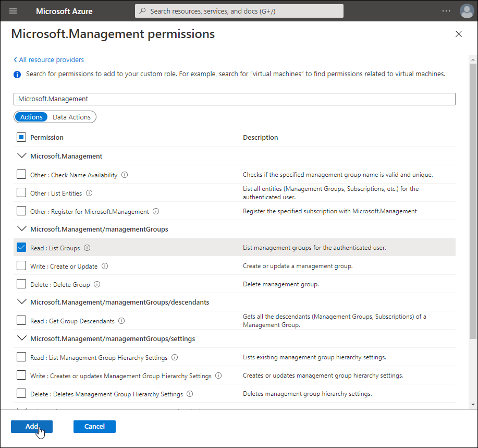Uncheck the Read : List Groups checkbox
Screen dimensions: 478x448
pos(21,248)
